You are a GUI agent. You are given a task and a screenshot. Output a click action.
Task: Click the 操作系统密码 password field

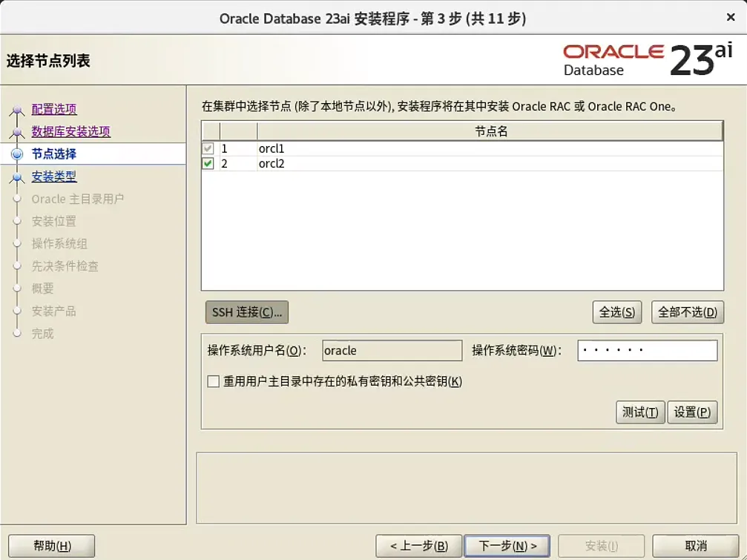pyautogui.click(x=646, y=350)
